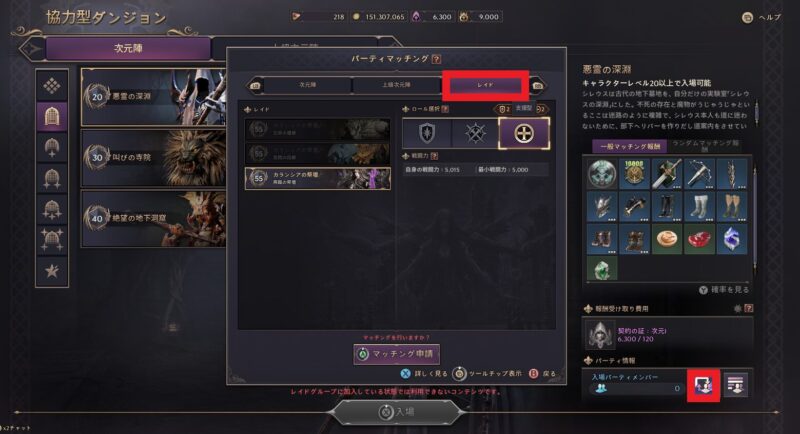Open help question mark next to パーティマッチング
Image resolution: width=800 pixels, height=434 pixels.
click(x=436, y=59)
